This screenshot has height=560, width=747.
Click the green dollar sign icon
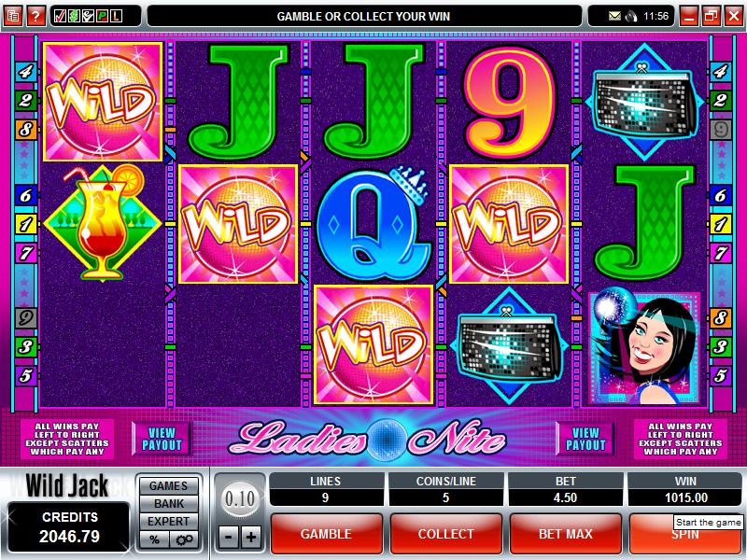[74, 16]
